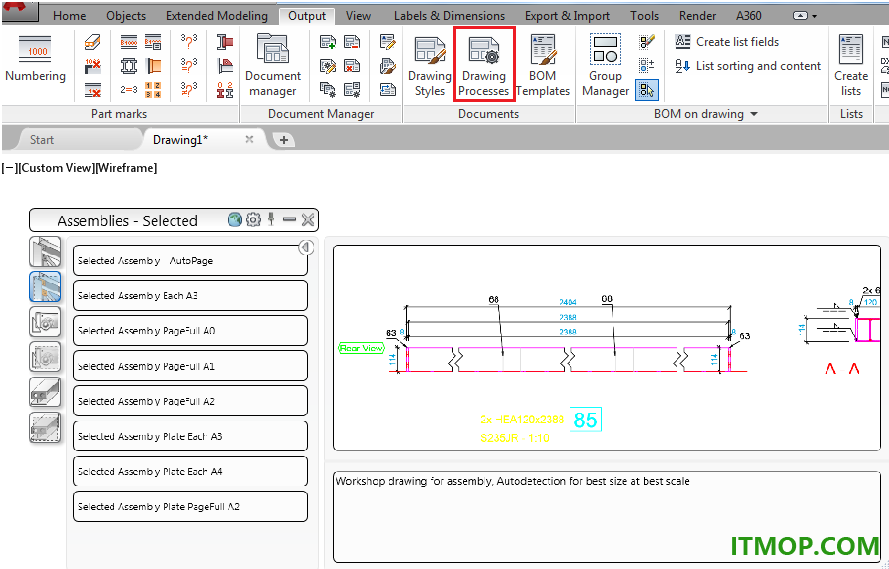Open the Document manager
Viewport: 889px width, 569px height.
click(x=273, y=66)
